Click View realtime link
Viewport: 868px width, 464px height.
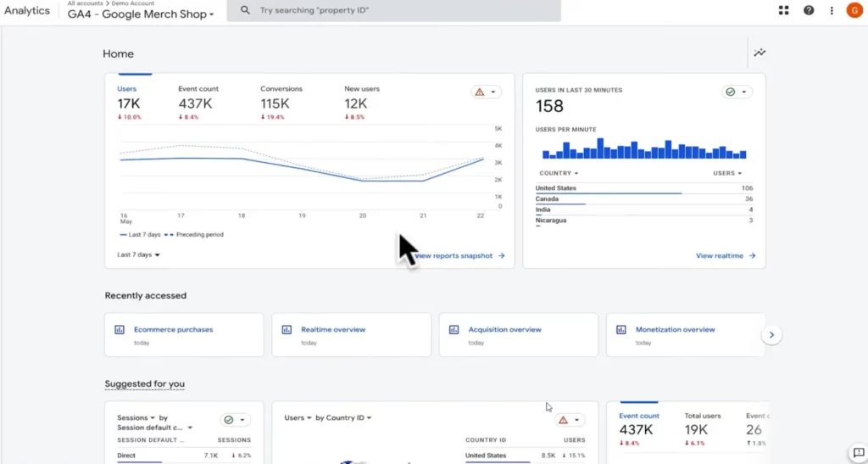point(726,256)
